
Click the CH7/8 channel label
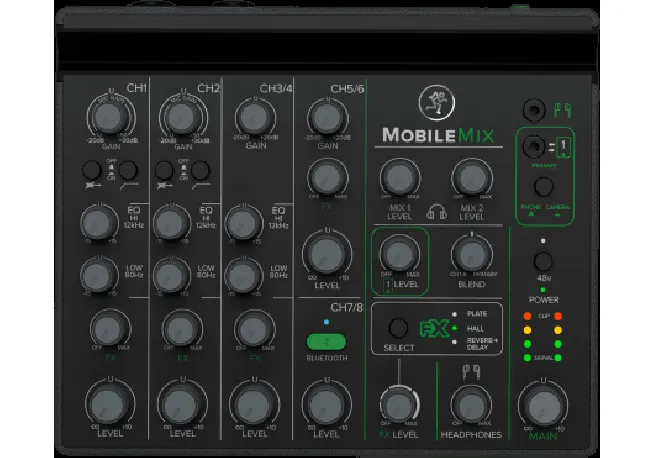346,307
